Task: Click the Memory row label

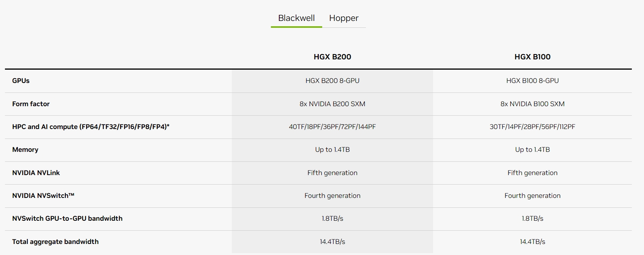Action: [x=25, y=150]
